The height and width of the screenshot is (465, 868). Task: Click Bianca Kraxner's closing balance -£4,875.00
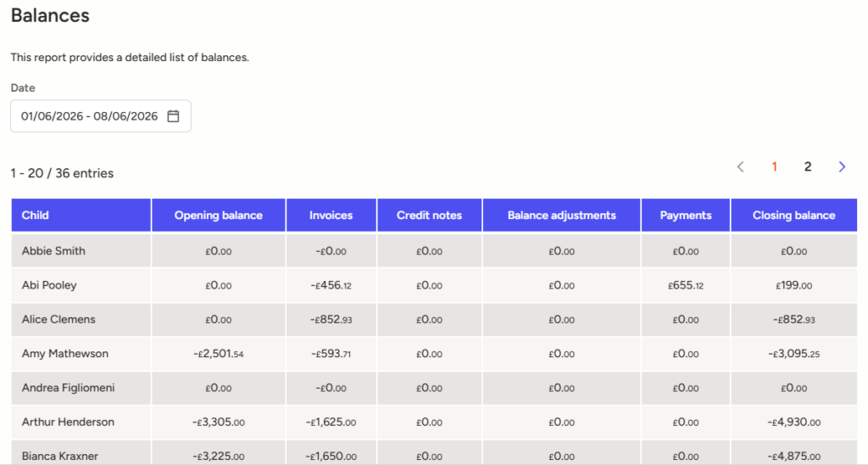pos(793,457)
